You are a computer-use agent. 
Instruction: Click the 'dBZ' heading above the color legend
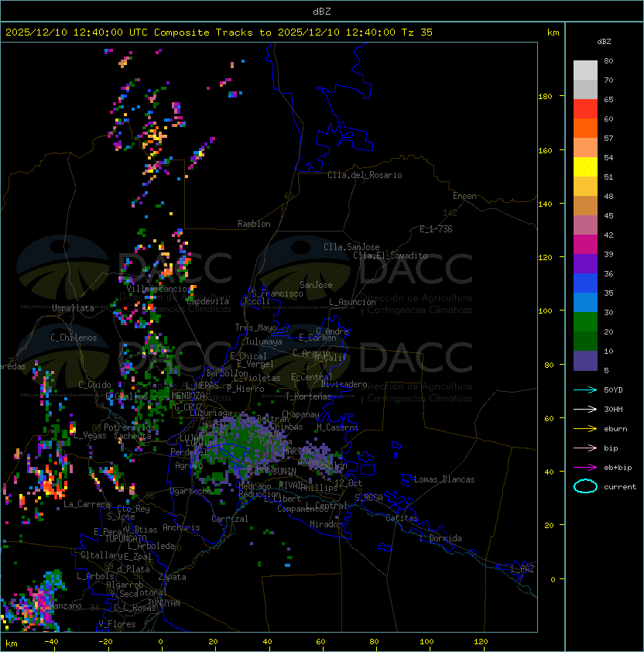point(604,42)
